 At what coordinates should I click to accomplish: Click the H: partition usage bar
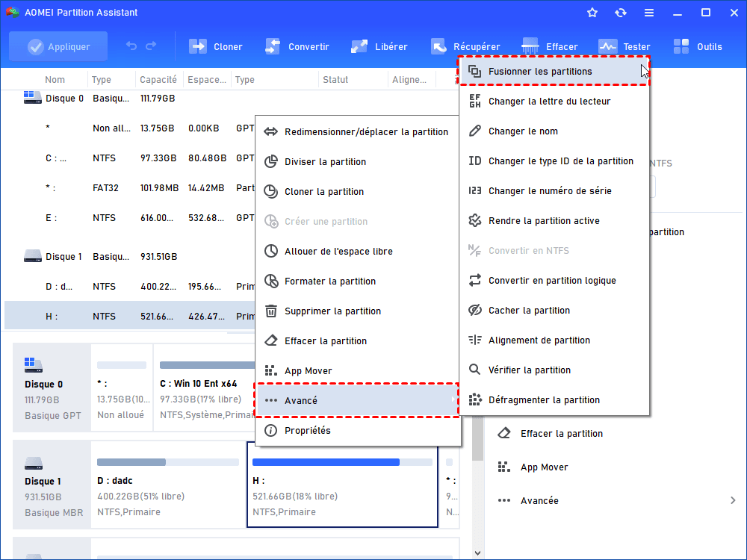[342, 462]
